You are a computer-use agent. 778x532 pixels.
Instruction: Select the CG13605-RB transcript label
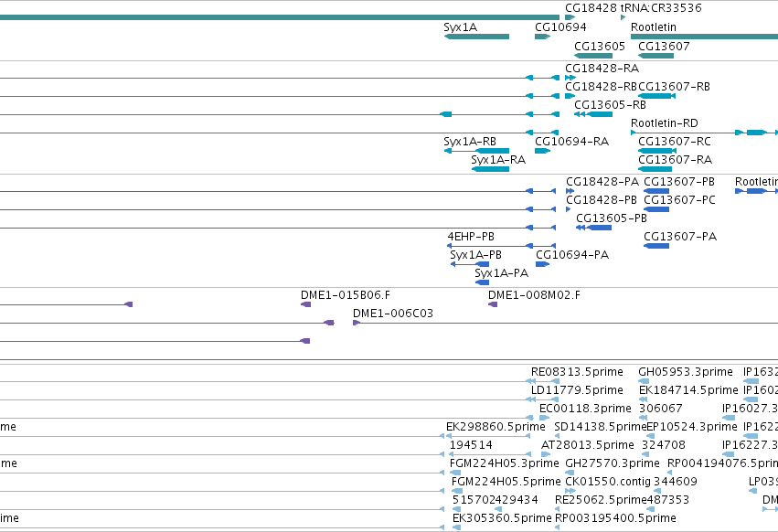coord(610,105)
